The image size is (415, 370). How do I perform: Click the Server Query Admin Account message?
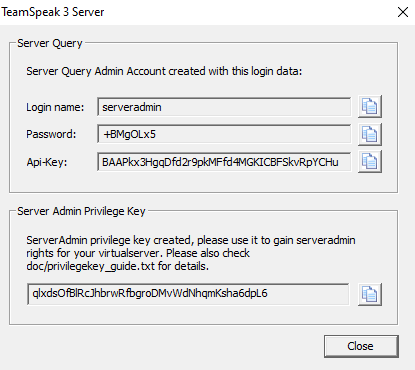(164, 71)
